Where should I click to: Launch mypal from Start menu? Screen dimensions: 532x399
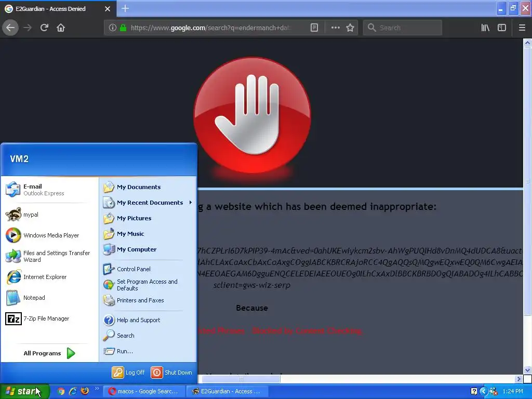(x=49, y=215)
